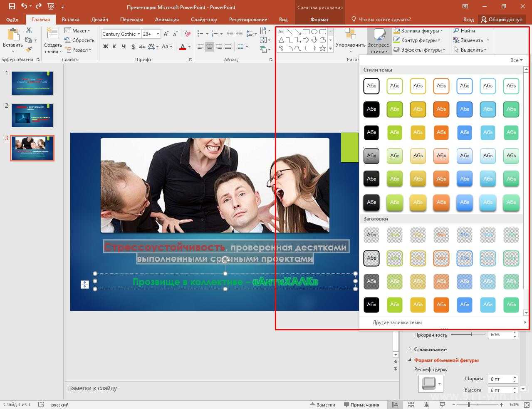This screenshot has width=532, height=409.
Task: Toggle italic К formatting
Action: coord(115,47)
